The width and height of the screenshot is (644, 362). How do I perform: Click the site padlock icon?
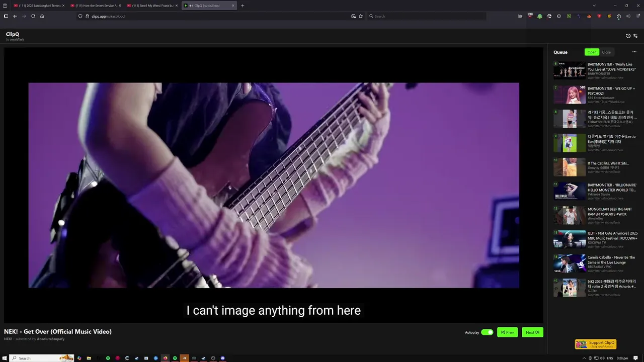pos(88,16)
